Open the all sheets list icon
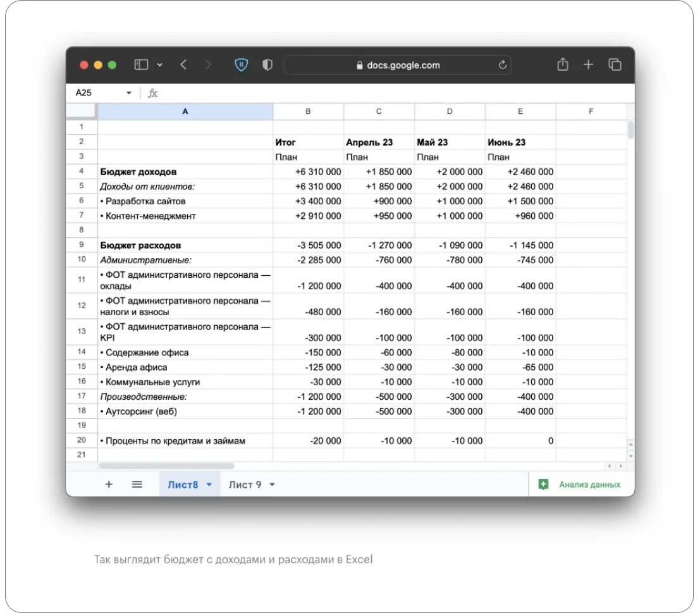Screen dimensions: 700x613 [137, 485]
